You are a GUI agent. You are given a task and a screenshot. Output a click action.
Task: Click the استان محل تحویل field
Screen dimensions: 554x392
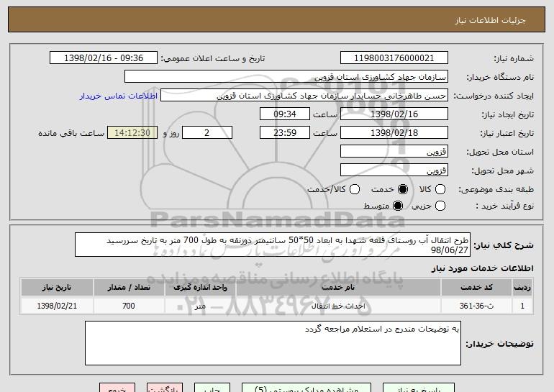(394, 152)
